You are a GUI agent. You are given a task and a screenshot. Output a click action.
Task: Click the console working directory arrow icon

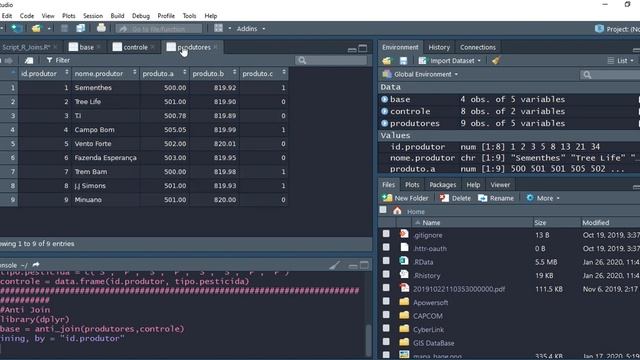tap(36, 265)
